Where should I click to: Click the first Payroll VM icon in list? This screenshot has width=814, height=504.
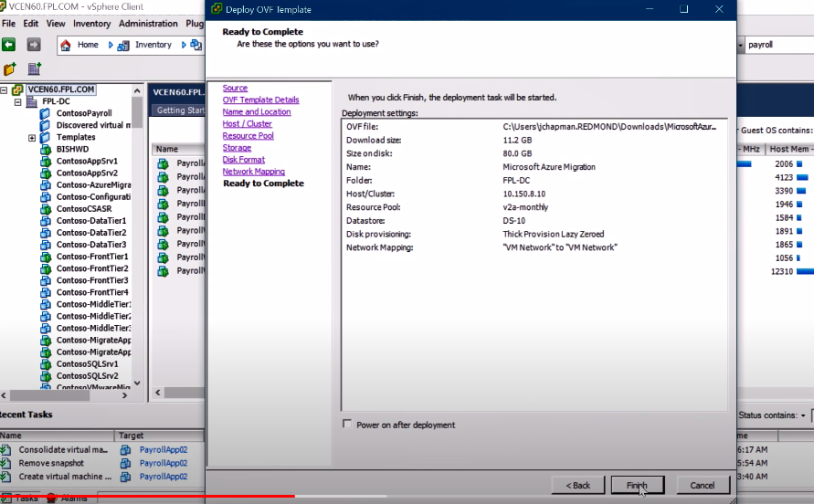[163, 164]
